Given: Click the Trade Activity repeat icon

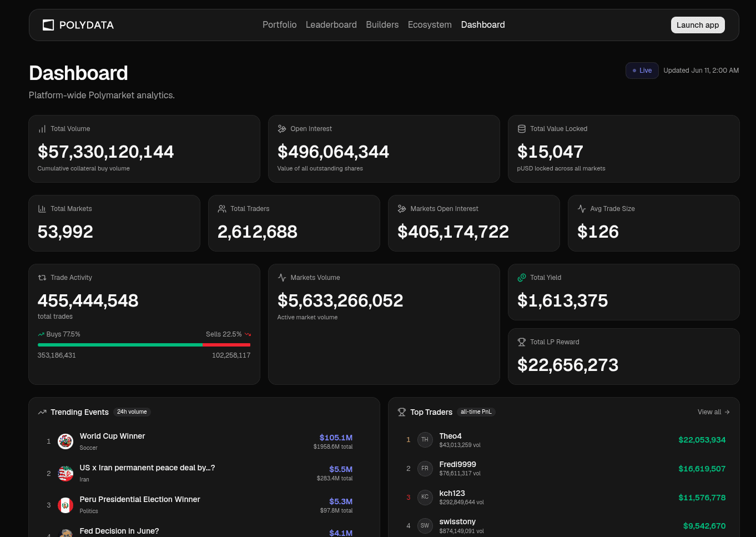Looking at the screenshot, I should [x=42, y=278].
